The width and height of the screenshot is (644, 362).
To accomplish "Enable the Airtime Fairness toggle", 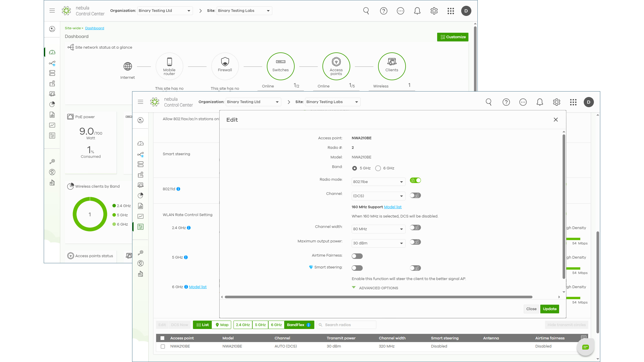I will (x=357, y=256).
